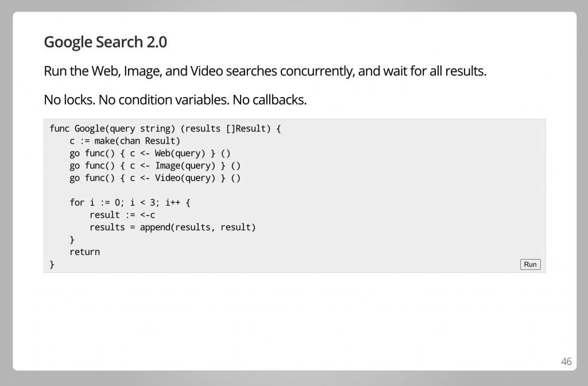The width and height of the screenshot is (588, 386).
Task: Click the closing brace of the for loop
Action: pyautogui.click(x=72, y=240)
